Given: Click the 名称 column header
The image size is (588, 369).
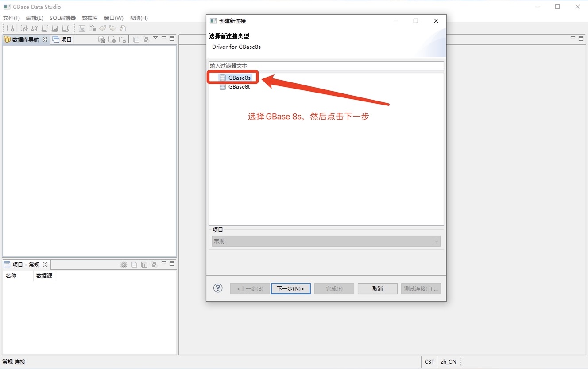Looking at the screenshot, I should [18, 276].
